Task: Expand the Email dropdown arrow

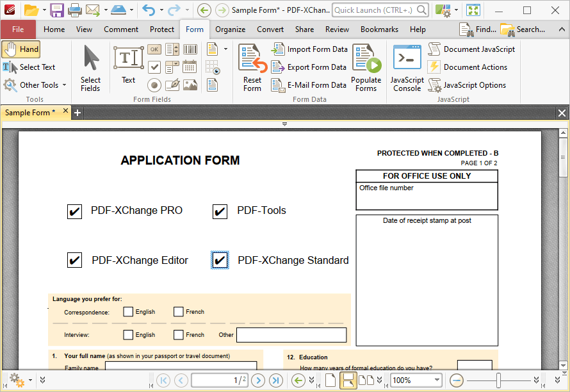Action: (x=106, y=10)
